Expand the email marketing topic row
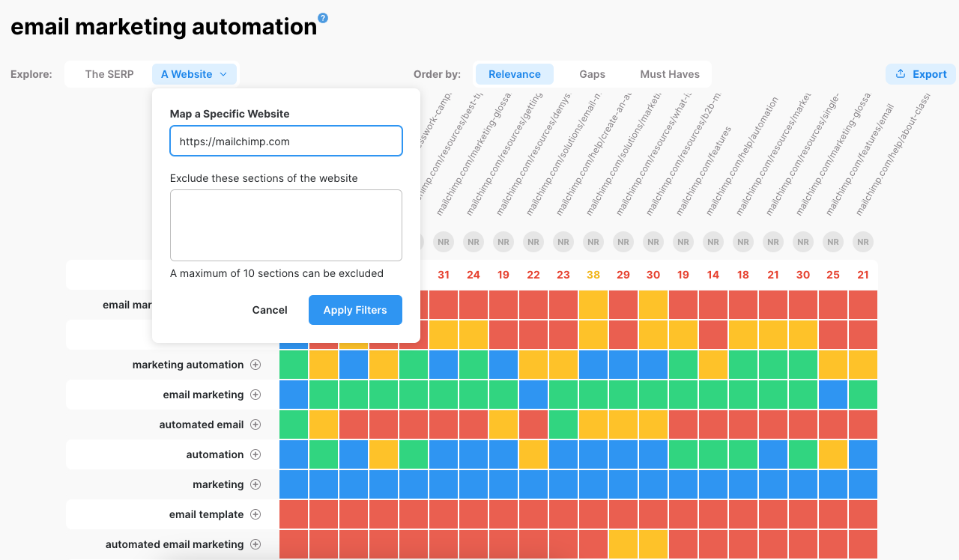The height and width of the screenshot is (560, 959). [255, 395]
